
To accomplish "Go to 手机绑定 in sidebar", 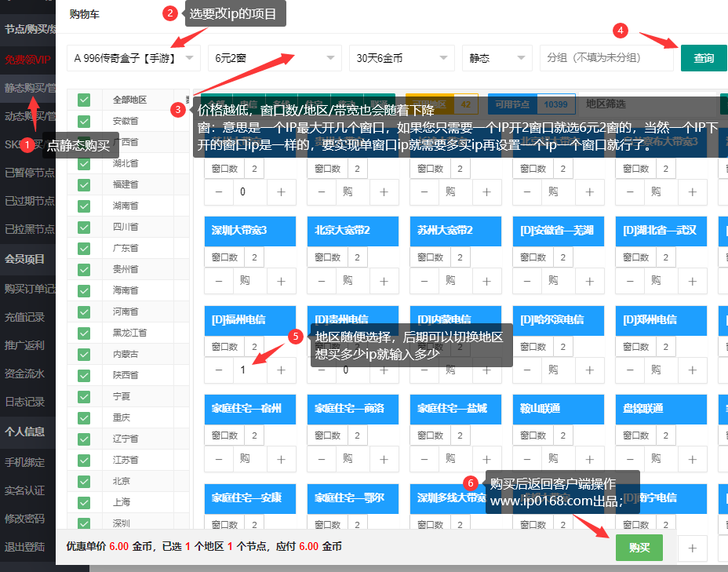I will (28, 462).
